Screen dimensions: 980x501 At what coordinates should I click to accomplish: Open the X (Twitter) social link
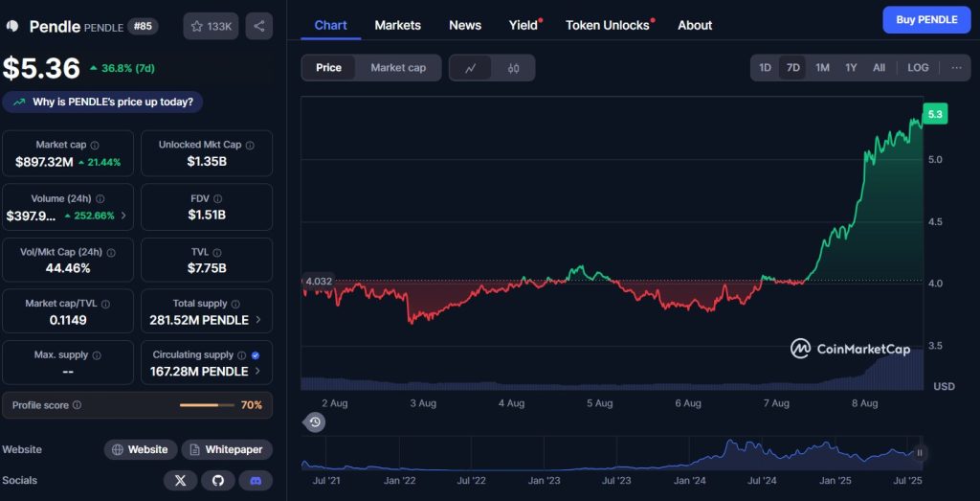(180, 480)
